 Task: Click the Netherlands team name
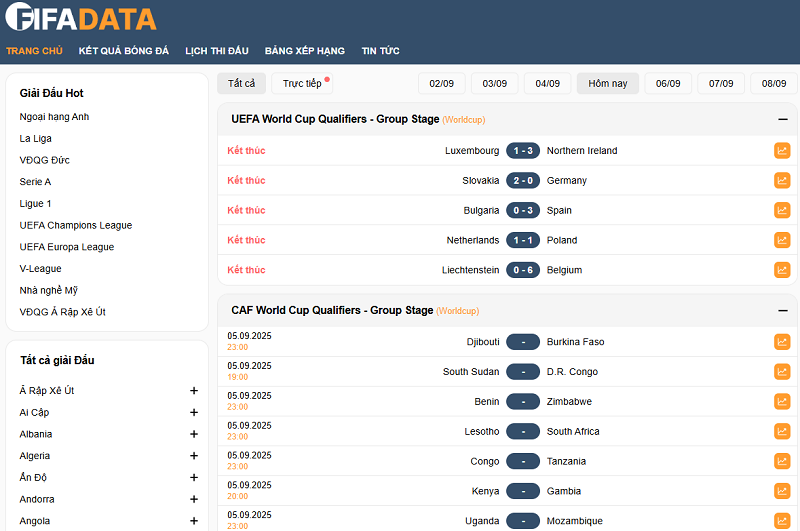tap(473, 240)
